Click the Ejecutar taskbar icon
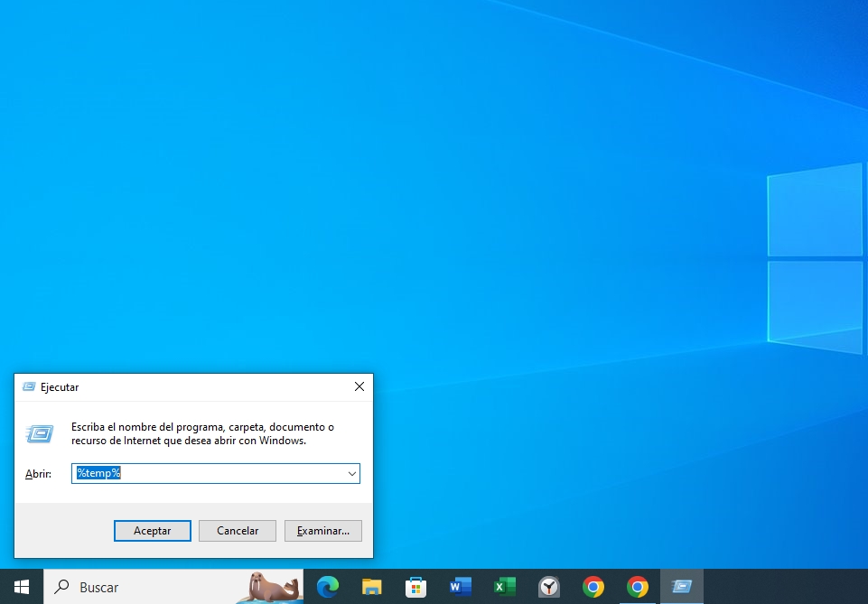The width and height of the screenshot is (868, 604). click(681, 587)
